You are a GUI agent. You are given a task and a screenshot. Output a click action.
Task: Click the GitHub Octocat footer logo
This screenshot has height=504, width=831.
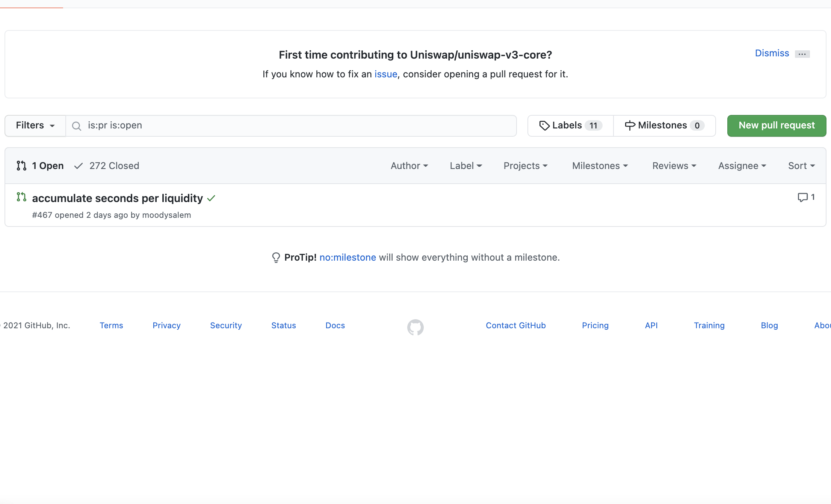(x=415, y=327)
